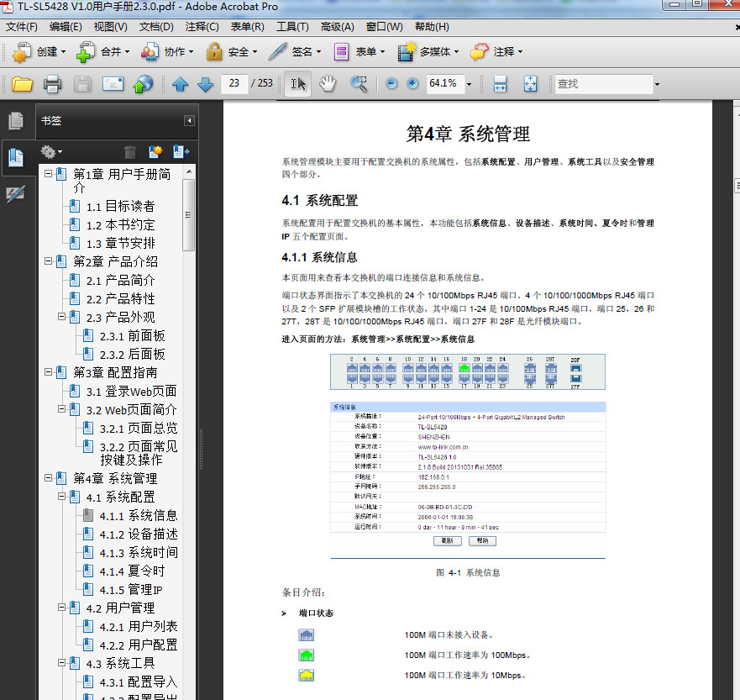
Task: Open the Find options dropdown arrow
Action: click(657, 85)
